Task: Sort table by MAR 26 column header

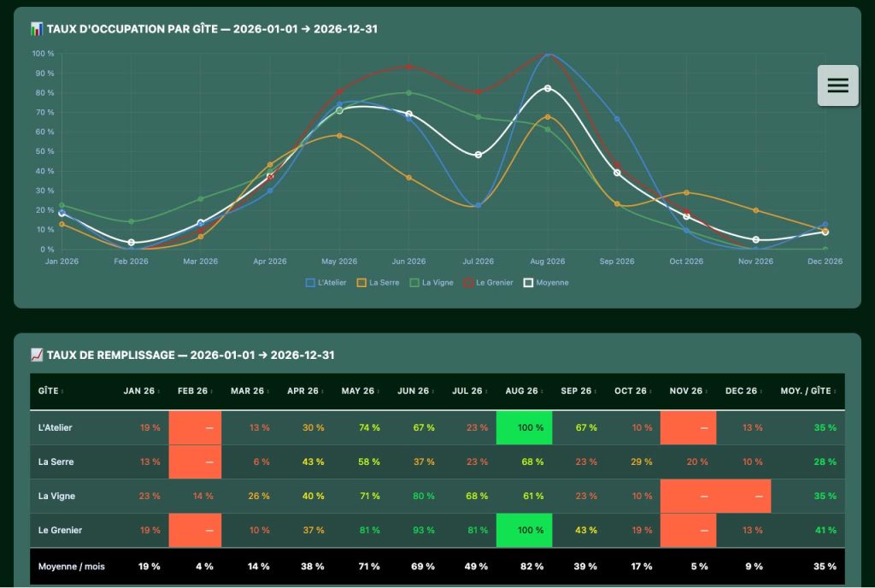Action: pyautogui.click(x=250, y=391)
